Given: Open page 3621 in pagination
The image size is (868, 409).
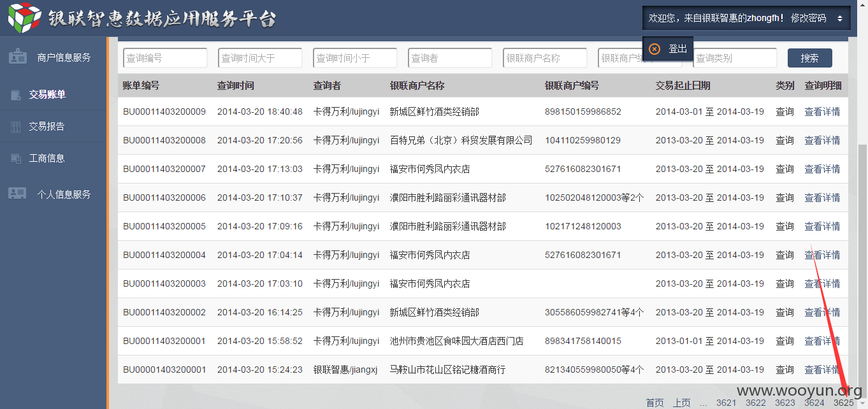Looking at the screenshot, I should (x=726, y=402).
